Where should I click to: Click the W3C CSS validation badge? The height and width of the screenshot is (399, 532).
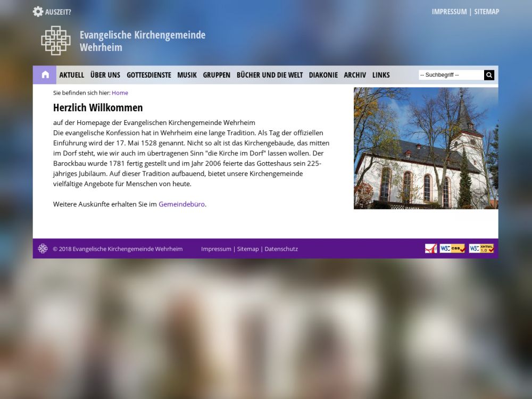click(452, 248)
